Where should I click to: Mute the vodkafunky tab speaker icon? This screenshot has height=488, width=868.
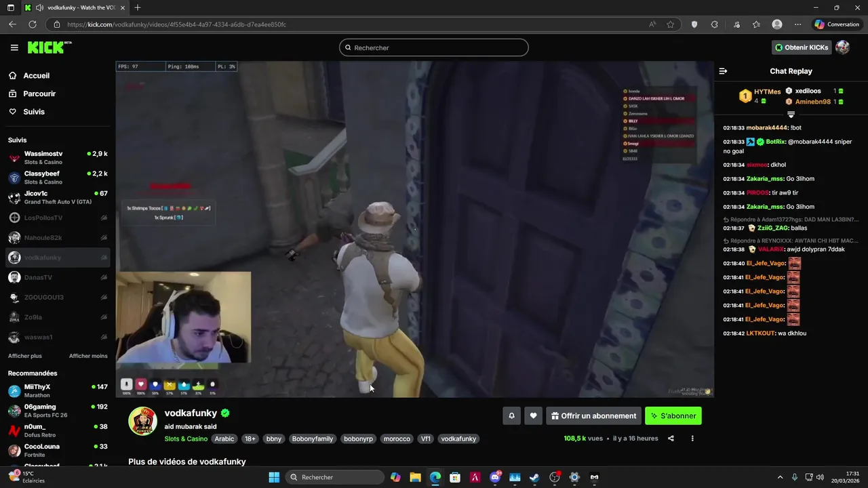(x=39, y=7)
